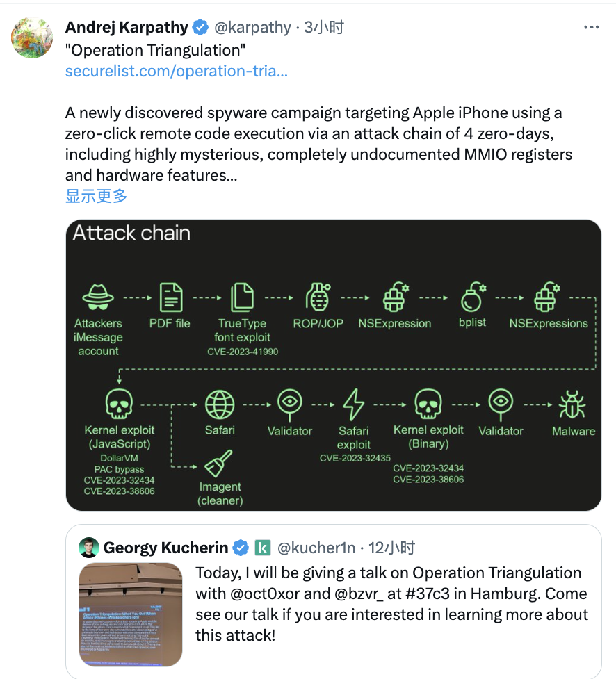This screenshot has height=679, width=616.
Task: Click the Safari exploit lightning icon
Action: click(354, 404)
